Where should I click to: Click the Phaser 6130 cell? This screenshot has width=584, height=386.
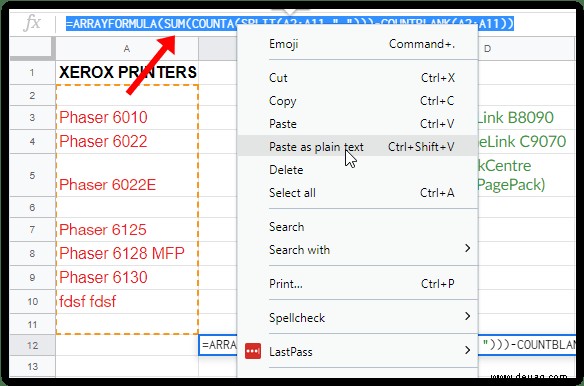(127, 277)
